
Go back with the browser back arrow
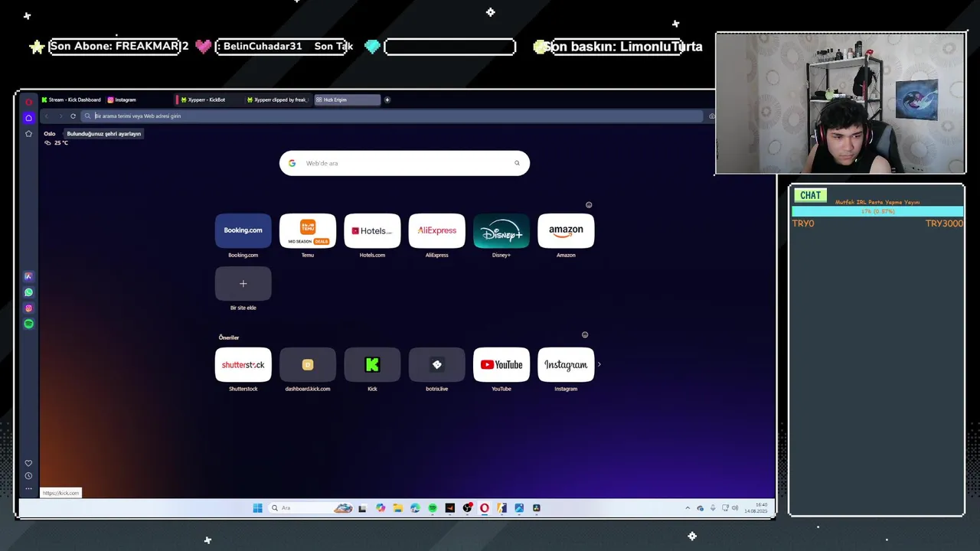pyautogui.click(x=47, y=116)
